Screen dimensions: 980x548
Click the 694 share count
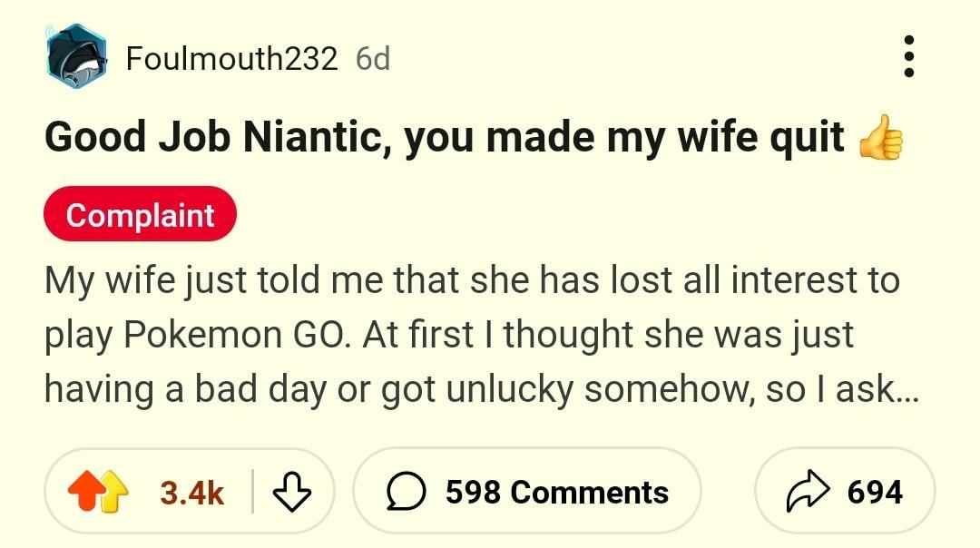pos(875,493)
